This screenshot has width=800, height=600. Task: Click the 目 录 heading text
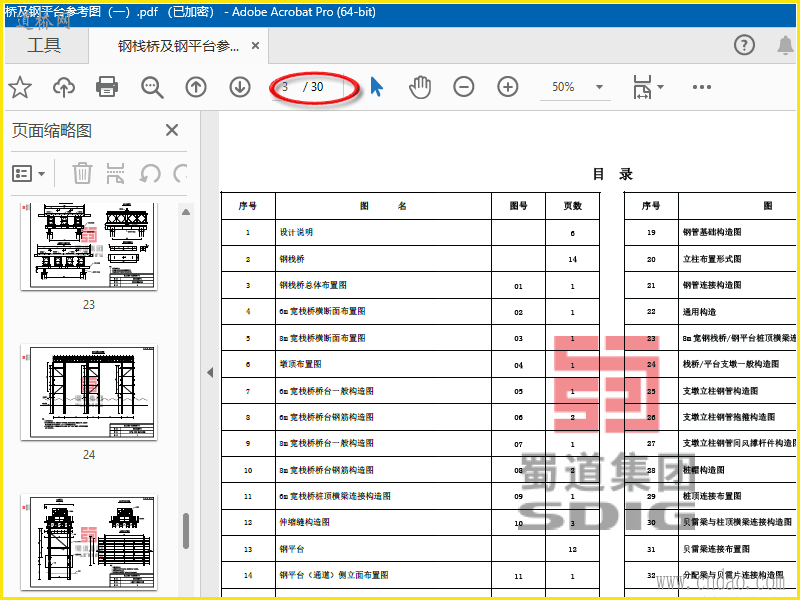[x=613, y=174]
